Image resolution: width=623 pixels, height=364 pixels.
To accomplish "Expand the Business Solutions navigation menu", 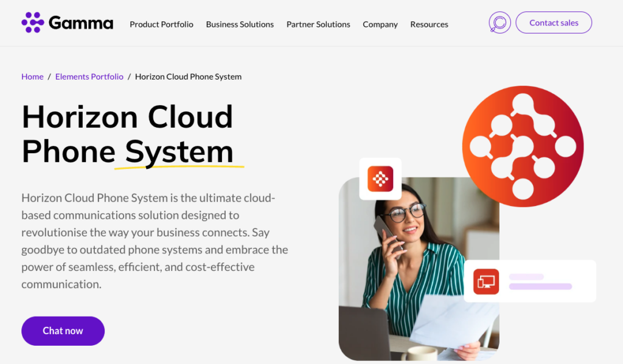I will (240, 24).
